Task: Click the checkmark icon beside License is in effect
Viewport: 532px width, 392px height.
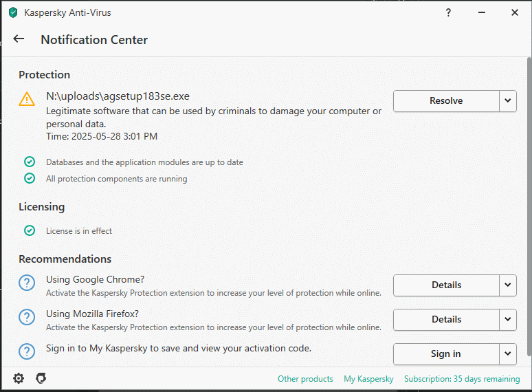Action: 30,230
